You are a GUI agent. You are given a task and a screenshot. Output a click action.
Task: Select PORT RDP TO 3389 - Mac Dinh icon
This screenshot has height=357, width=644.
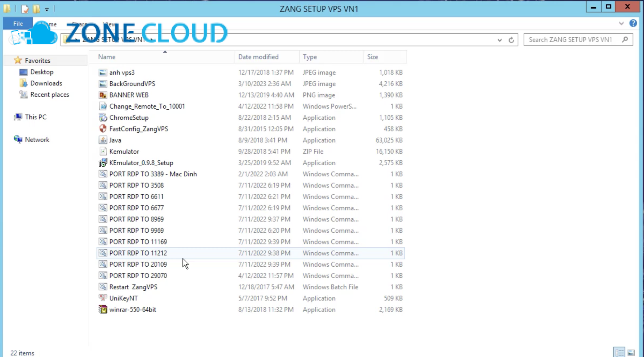click(x=103, y=174)
